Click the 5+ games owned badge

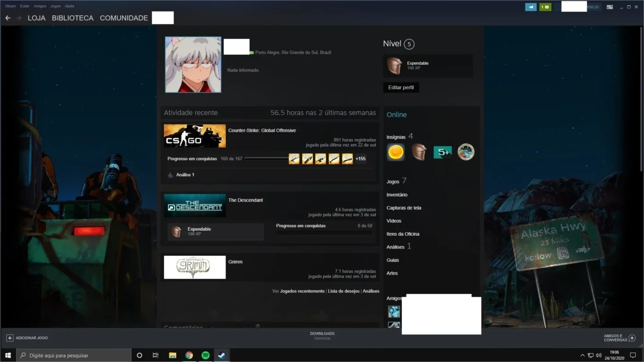[x=443, y=152]
